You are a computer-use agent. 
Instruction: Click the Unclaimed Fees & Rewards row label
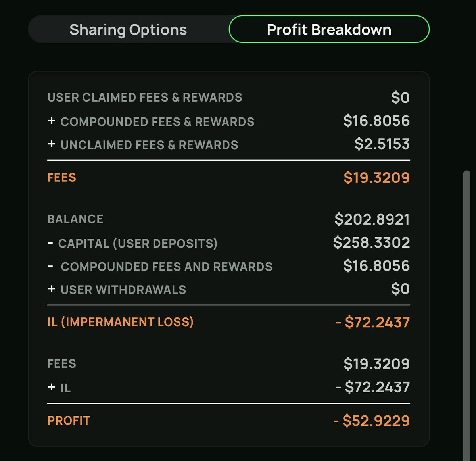point(143,145)
